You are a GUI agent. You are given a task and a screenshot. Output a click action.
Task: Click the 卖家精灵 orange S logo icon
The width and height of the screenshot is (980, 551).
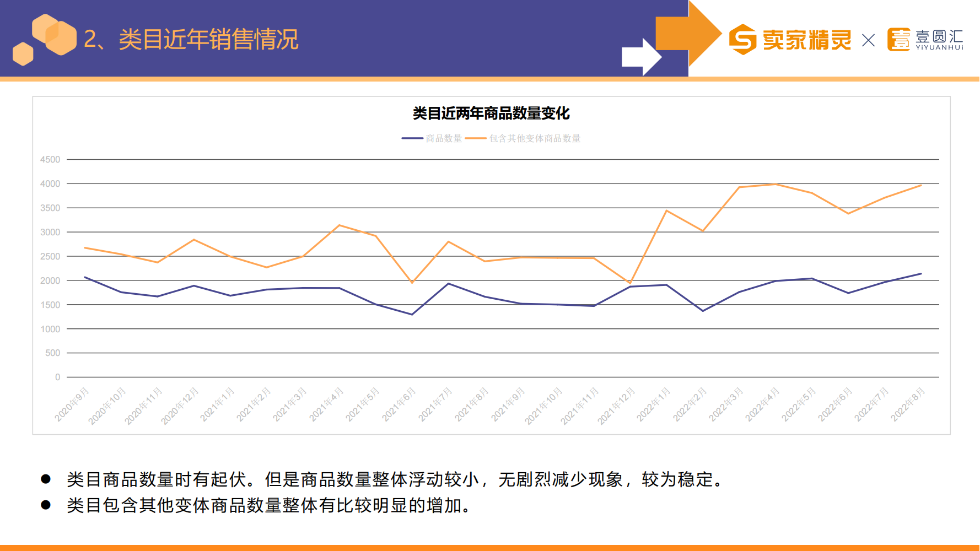[x=742, y=39]
